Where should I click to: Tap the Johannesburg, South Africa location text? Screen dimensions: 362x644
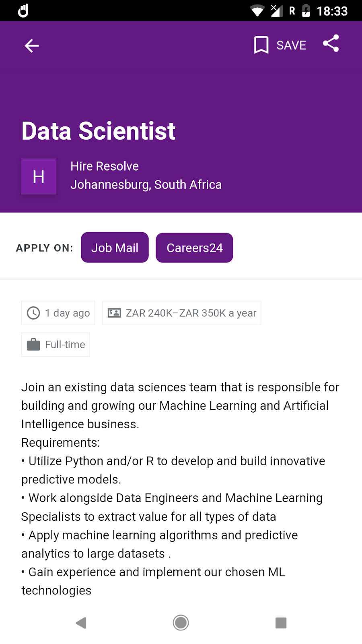(146, 185)
